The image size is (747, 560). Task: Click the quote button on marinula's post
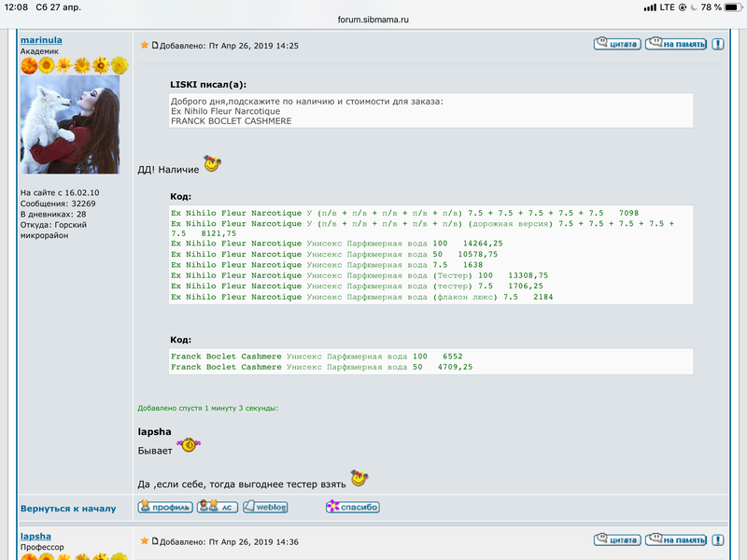pos(617,44)
